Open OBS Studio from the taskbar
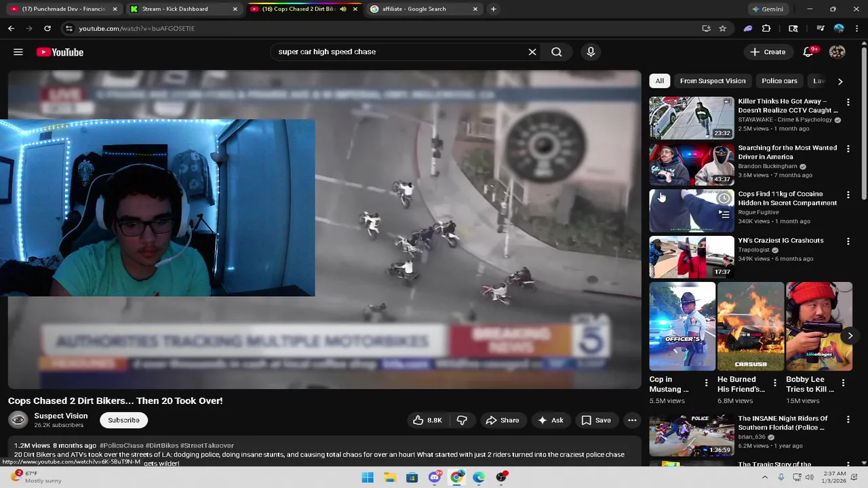Viewport: 868px width, 488px height. pos(501,478)
